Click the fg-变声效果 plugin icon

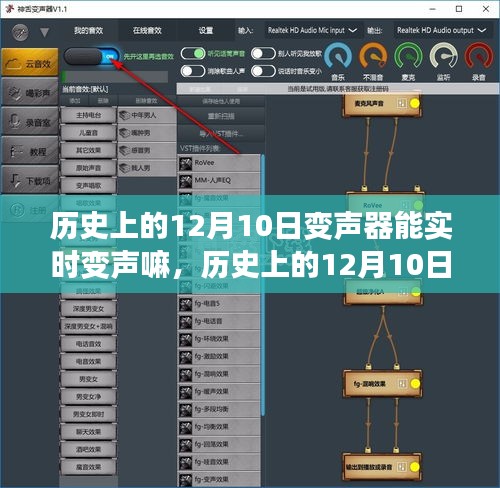coord(185,480)
